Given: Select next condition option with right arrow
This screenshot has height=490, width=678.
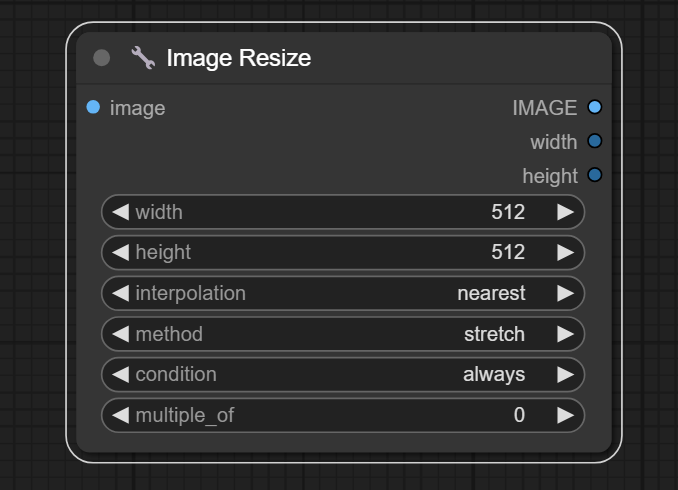Looking at the screenshot, I should 565,374.
